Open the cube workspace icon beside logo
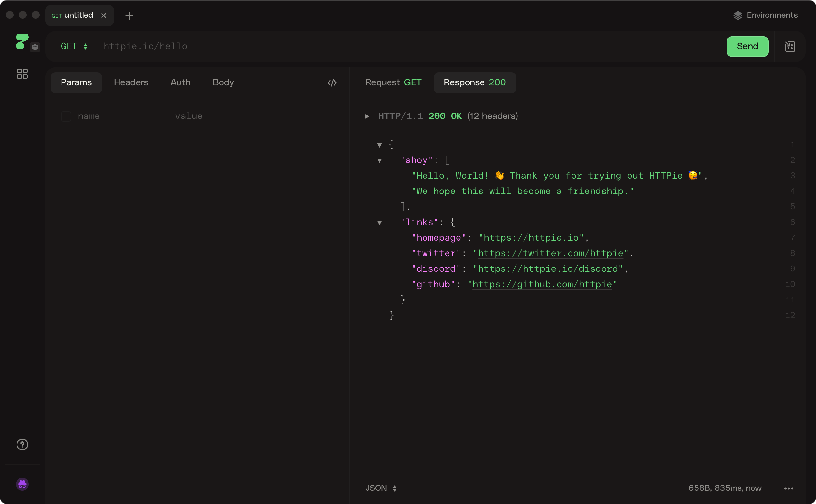The image size is (816, 504). (35, 47)
